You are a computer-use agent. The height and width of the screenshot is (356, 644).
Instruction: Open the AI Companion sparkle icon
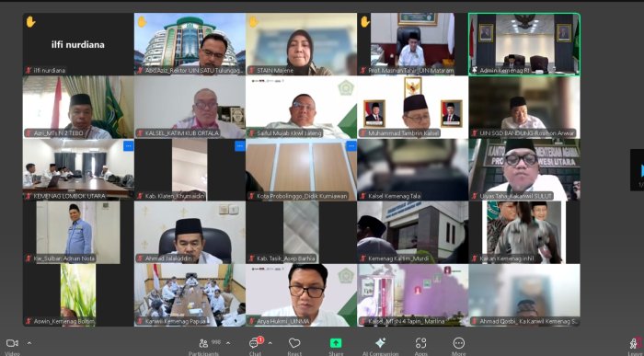[x=380, y=343]
